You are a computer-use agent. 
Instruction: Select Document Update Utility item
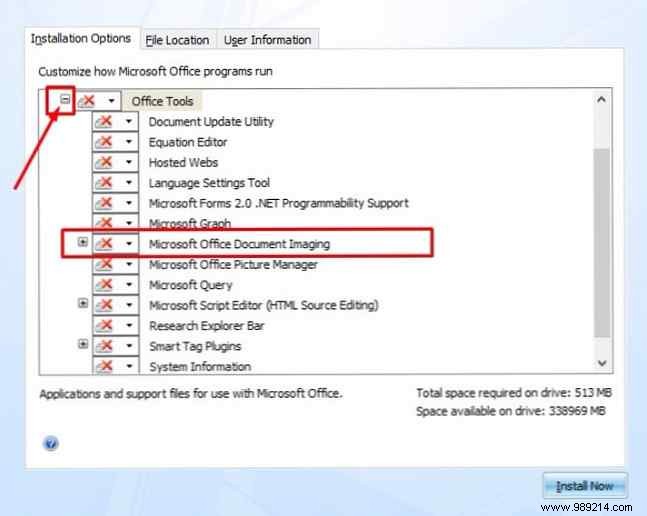[x=211, y=122]
